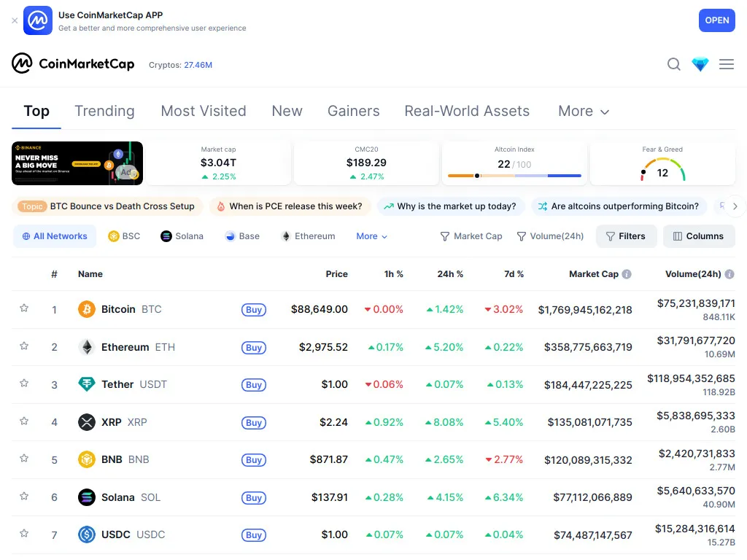The image size is (747, 560).
Task: Switch to the Trending tab
Action: pos(104,111)
